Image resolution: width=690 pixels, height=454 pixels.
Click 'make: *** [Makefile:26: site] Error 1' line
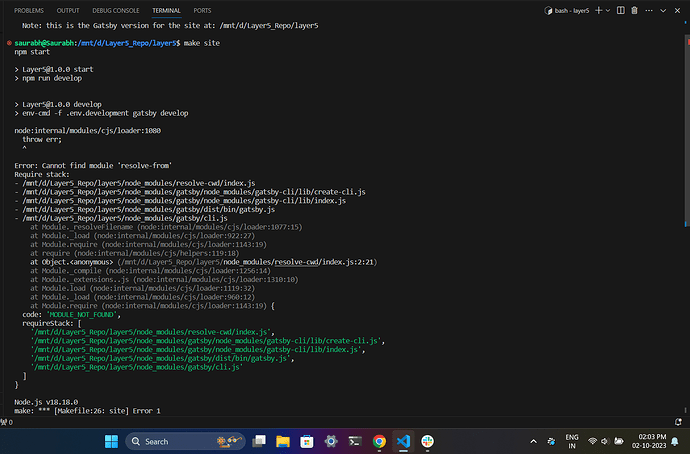tap(87, 411)
